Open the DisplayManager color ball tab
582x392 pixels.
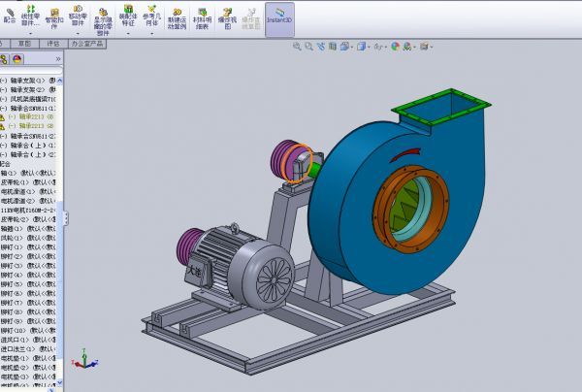click(x=17, y=59)
